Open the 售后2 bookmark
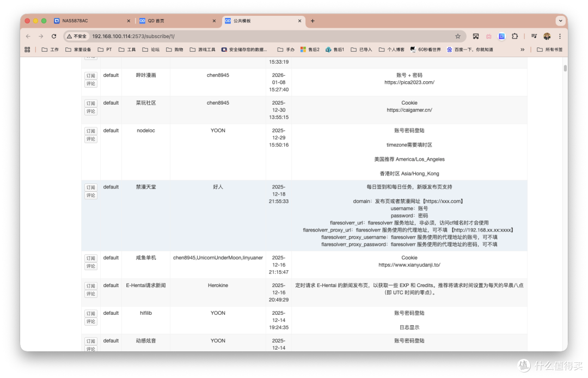588x378 pixels. [x=310, y=50]
